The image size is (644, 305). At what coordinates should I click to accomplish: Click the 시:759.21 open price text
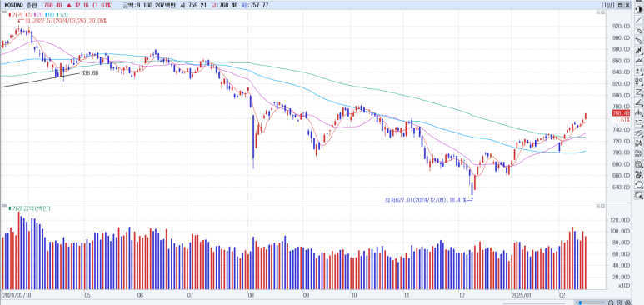192,5
